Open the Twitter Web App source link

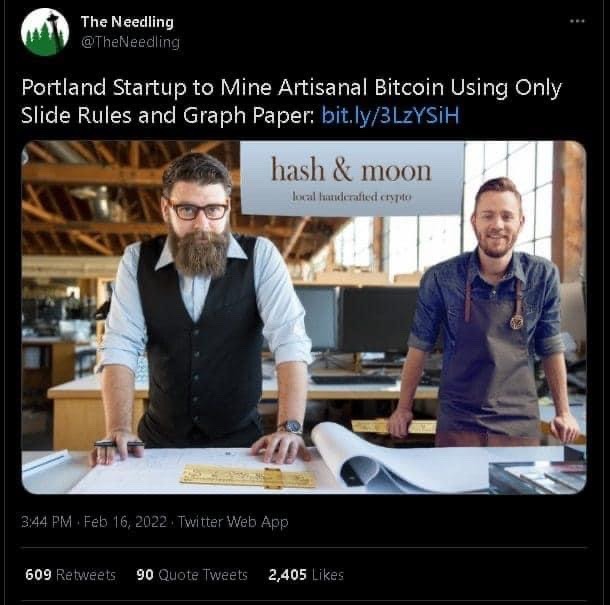click(x=233, y=521)
